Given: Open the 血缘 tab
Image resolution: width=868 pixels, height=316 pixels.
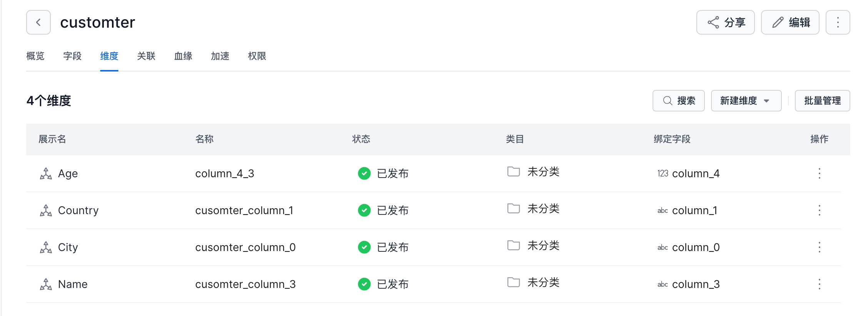Looking at the screenshot, I should (x=183, y=56).
